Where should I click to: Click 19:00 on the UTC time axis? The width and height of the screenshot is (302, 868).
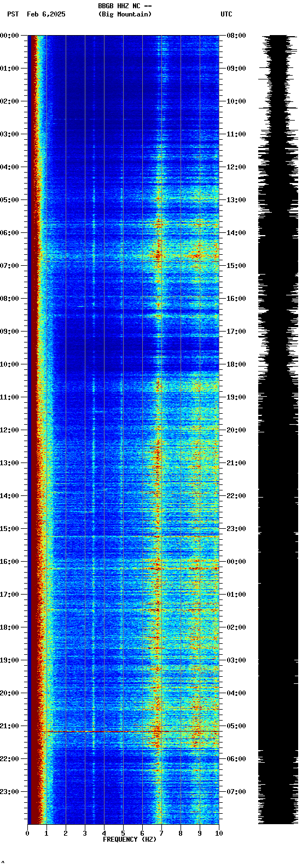236,397
